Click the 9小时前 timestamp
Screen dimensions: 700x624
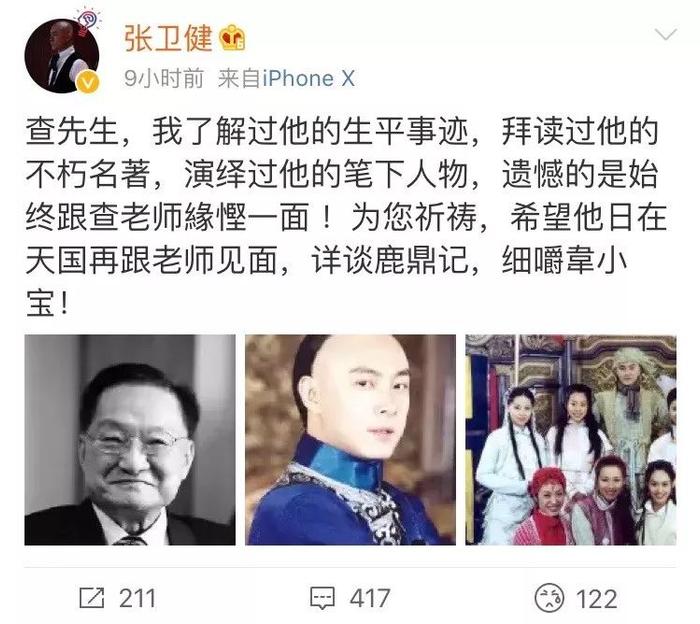164,79
